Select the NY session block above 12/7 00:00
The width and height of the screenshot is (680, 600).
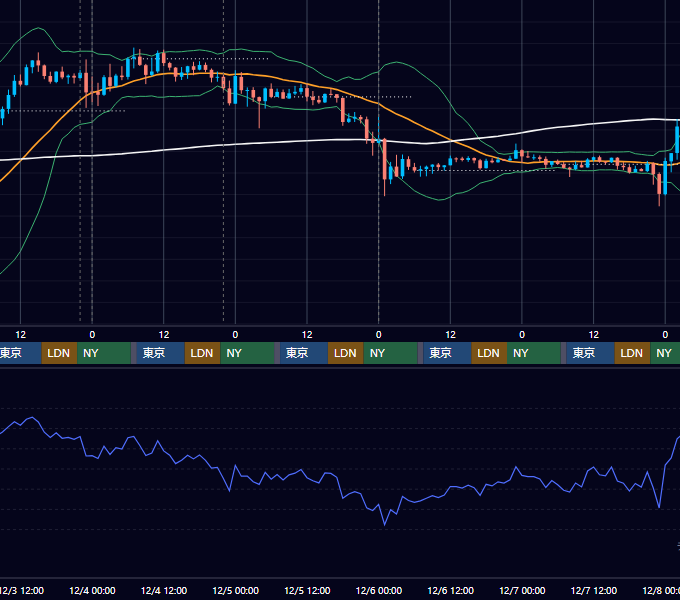pyautogui.click(x=534, y=353)
